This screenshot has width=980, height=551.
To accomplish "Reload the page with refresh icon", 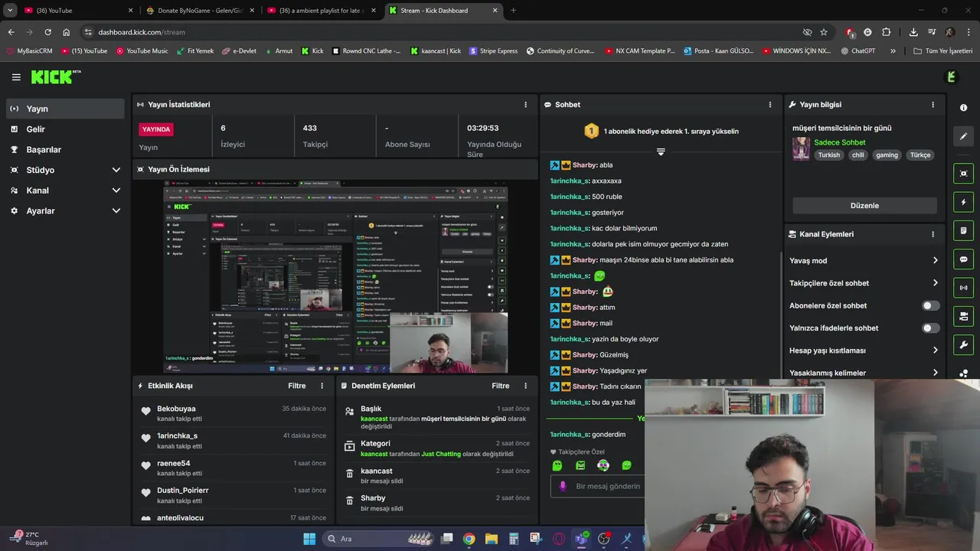I will 47,32.
